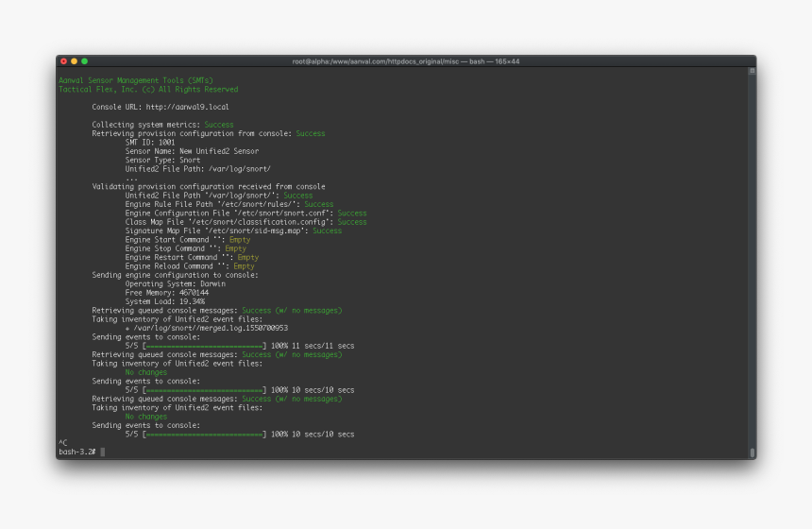Click the green zoom window button
The height and width of the screenshot is (529, 812).
84,61
